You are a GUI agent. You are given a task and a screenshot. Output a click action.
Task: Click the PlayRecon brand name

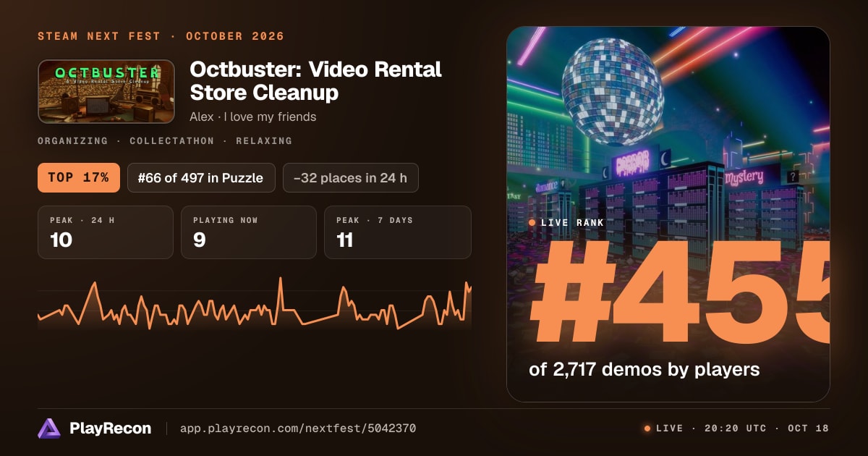(111, 428)
